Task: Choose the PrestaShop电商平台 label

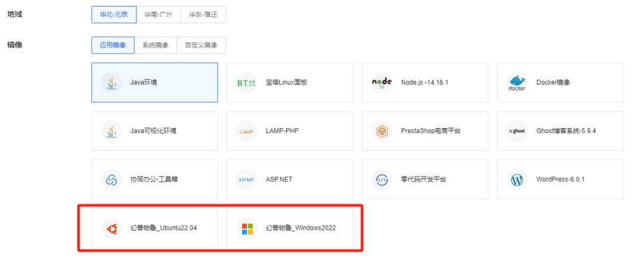Action: (431, 131)
